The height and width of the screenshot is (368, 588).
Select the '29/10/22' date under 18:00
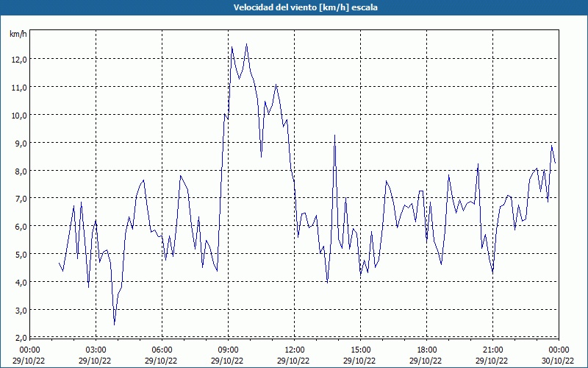(x=426, y=361)
